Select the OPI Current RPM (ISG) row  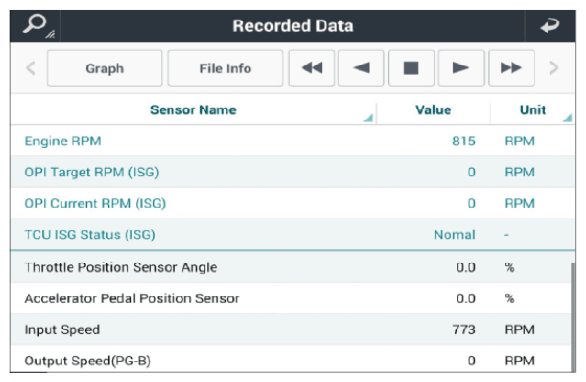pos(293,203)
